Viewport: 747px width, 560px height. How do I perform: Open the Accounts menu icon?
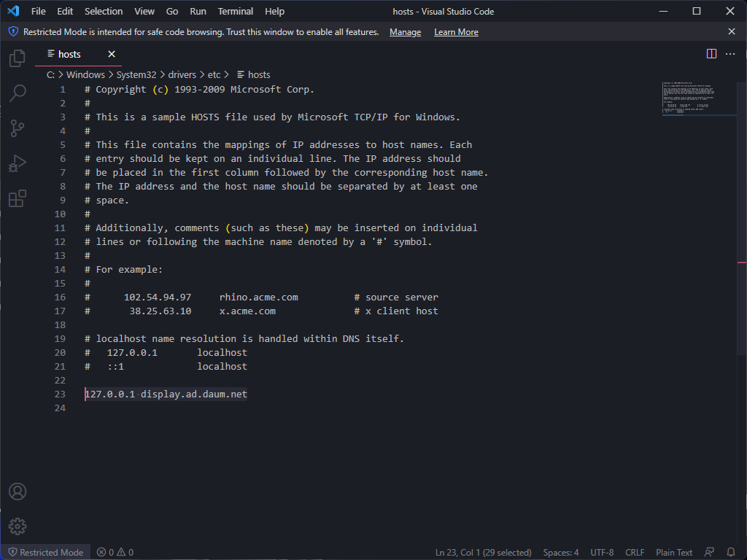(x=18, y=491)
